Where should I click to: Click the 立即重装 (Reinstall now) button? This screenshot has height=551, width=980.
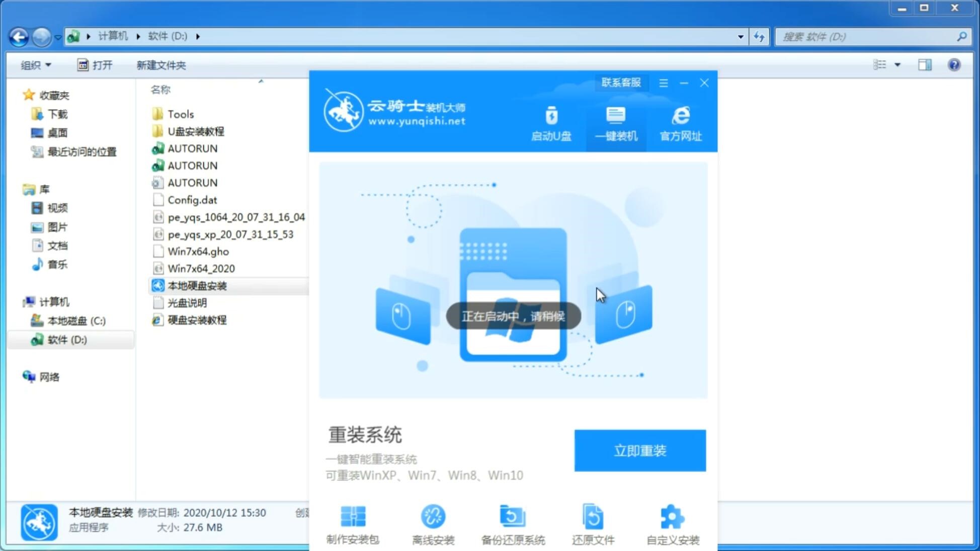tap(640, 451)
